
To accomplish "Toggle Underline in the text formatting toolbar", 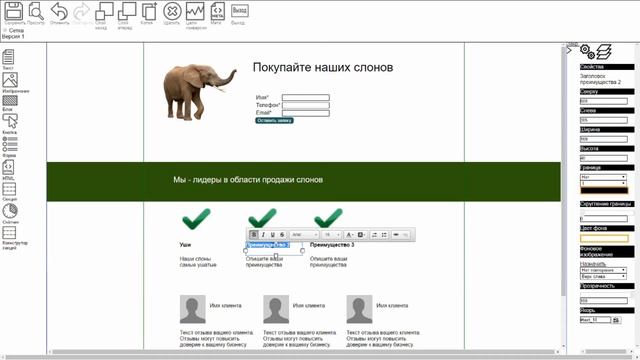I will point(273,235).
